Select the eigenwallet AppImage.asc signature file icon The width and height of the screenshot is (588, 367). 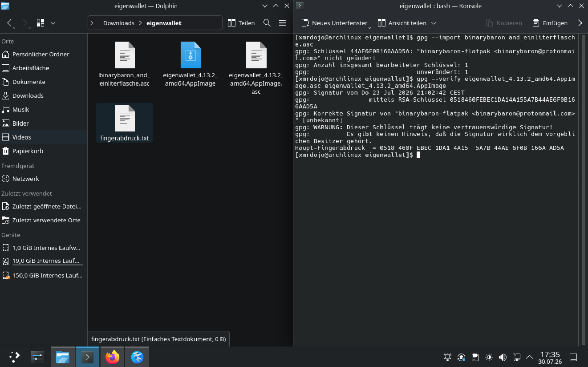click(256, 55)
